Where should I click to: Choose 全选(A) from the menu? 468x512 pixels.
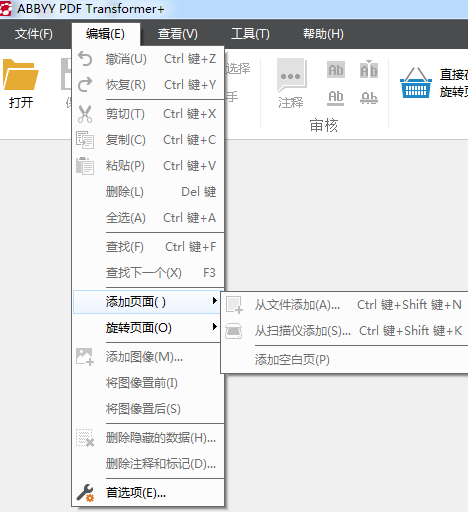pyautogui.click(x=148, y=218)
